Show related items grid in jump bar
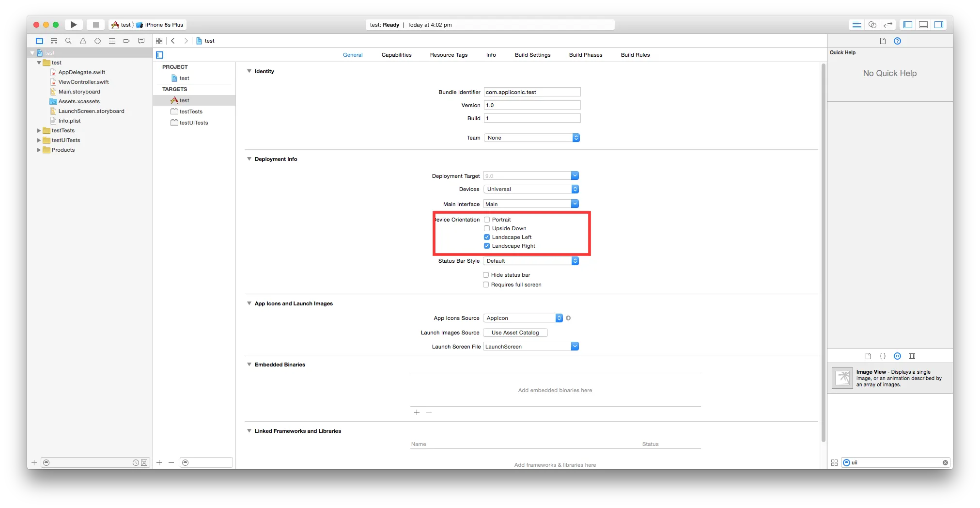This screenshot has width=980, height=508. [159, 41]
